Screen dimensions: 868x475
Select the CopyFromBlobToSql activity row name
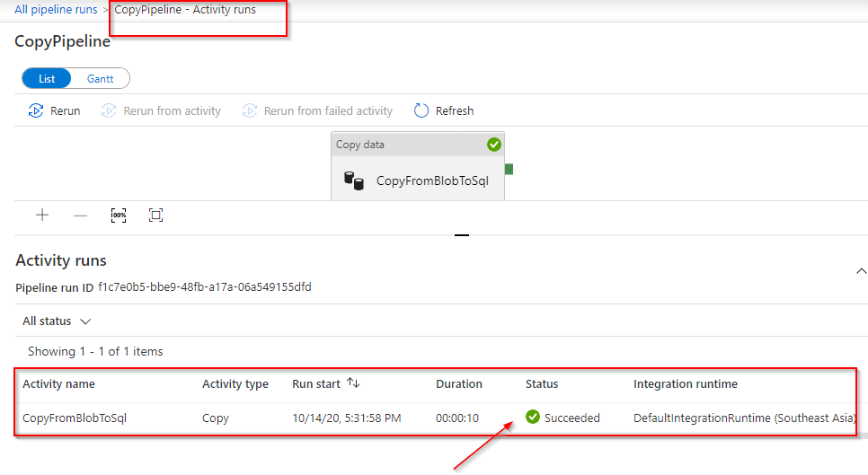coord(75,418)
